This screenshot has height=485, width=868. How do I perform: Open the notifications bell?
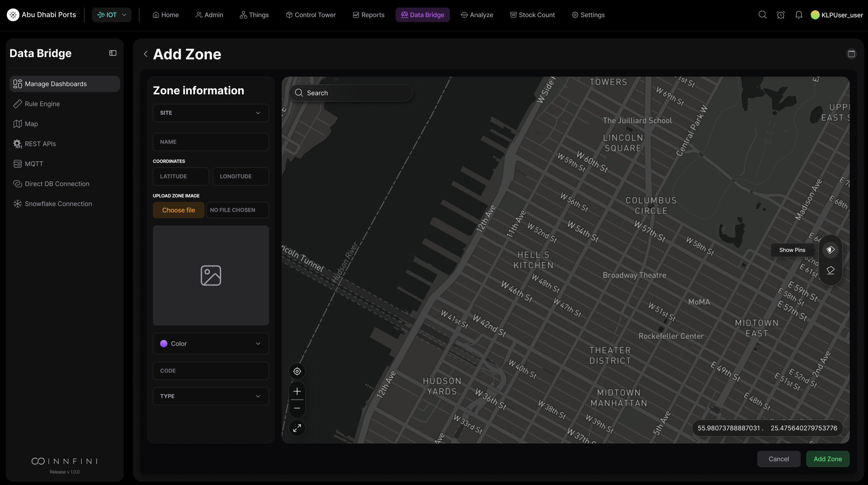(x=799, y=15)
